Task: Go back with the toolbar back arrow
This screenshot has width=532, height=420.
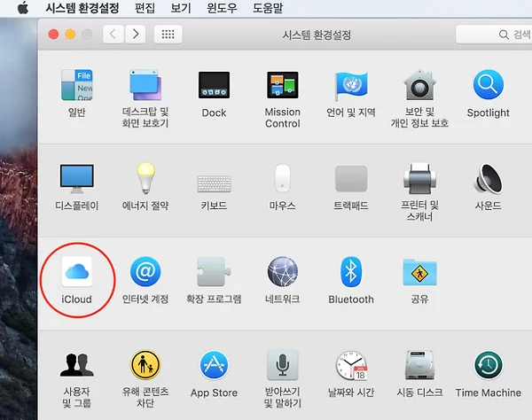Action: [x=113, y=34]
